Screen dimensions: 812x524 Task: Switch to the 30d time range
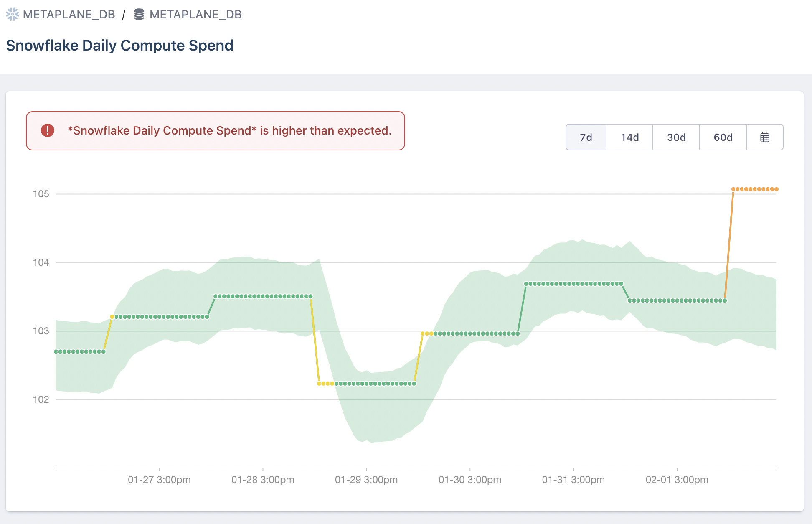point(676,137)
